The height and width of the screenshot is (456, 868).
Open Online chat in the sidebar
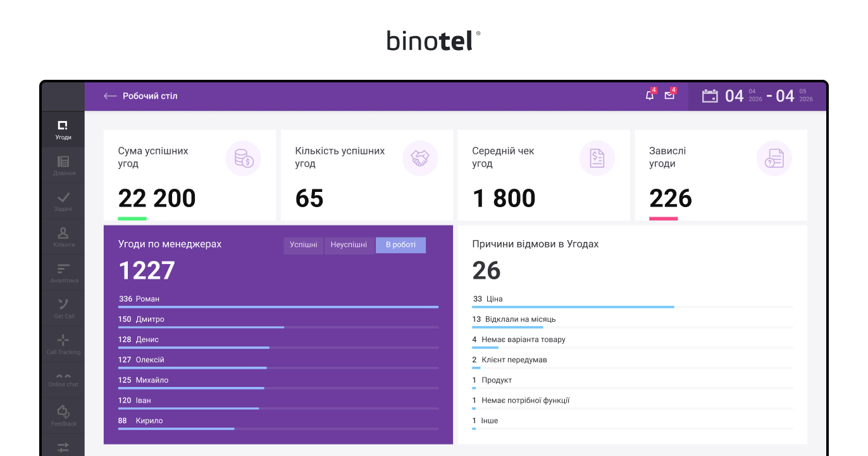pyautogui.click(x=63, y=380)
